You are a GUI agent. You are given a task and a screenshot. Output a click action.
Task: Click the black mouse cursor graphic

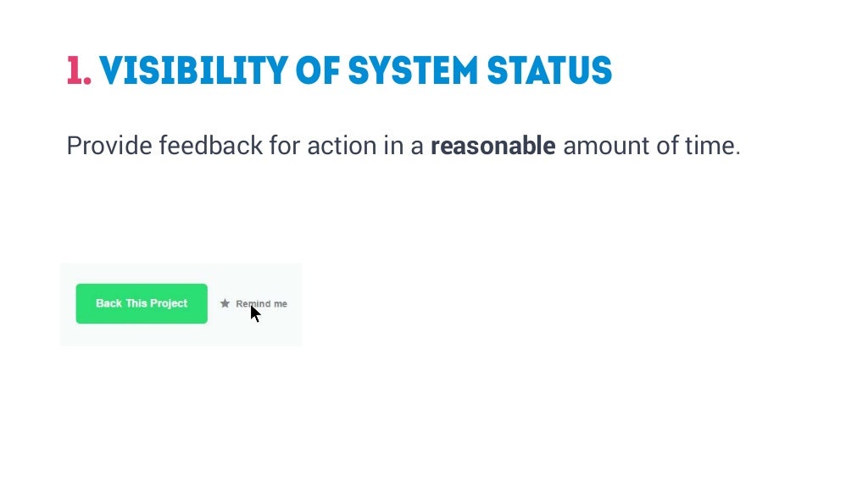[x=255, y=313]
